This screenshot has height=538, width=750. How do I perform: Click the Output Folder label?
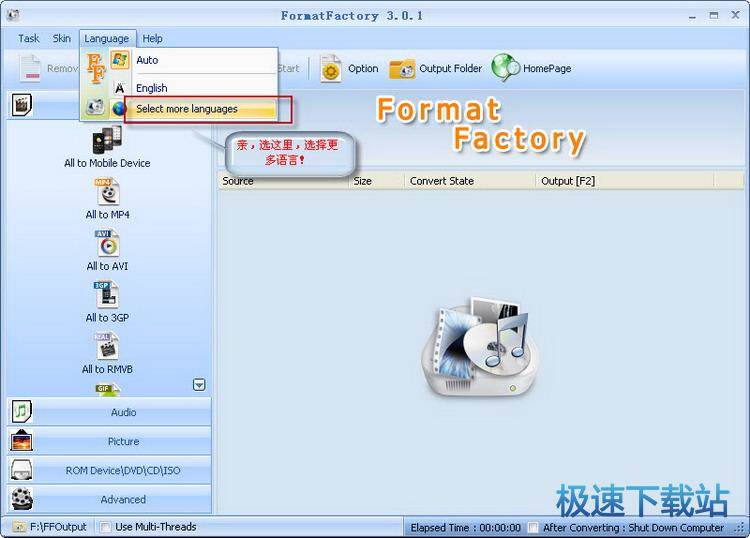(x=451, y=68)
